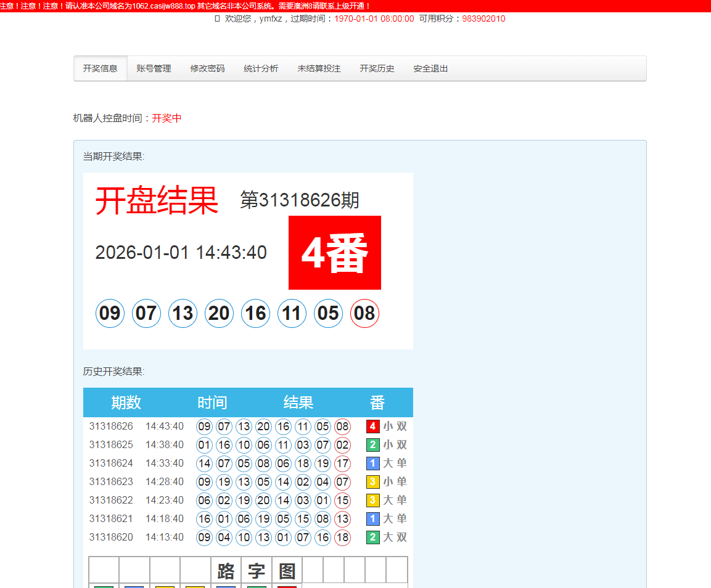The height and width of the screenshot is (588, 711).
Task: Click the large 09 ball in current result
Action: tap(110, 314)
